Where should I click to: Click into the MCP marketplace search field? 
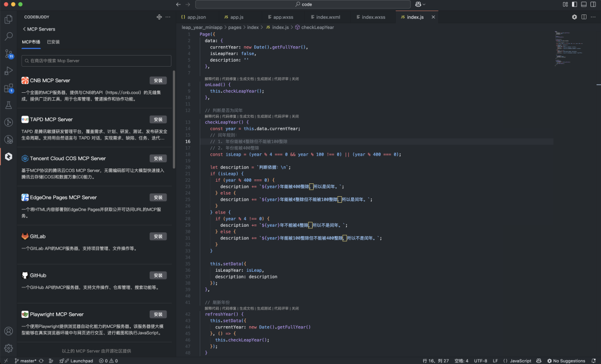click(x=96, y=61)
